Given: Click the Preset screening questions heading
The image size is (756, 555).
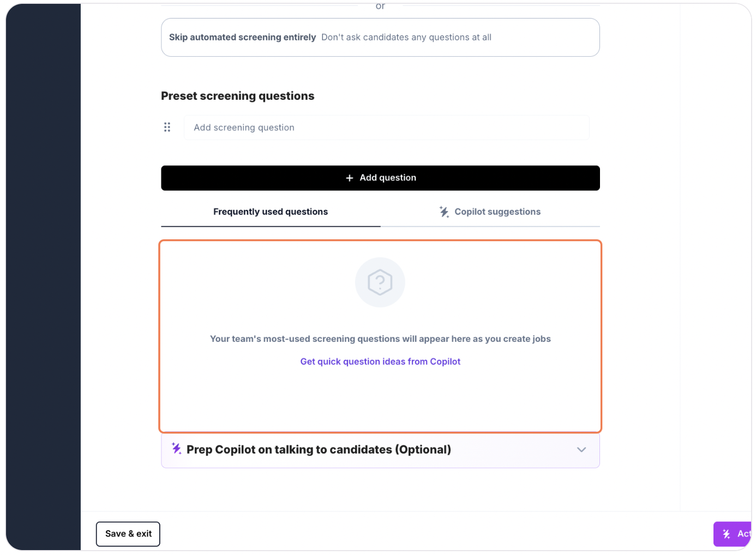Looking at the screenshot, I should (238, 96).
